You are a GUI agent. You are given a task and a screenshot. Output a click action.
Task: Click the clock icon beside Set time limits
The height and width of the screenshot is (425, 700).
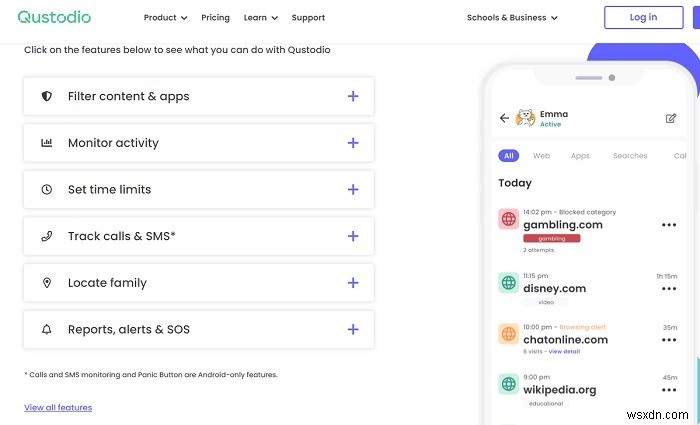pos(46,190)
